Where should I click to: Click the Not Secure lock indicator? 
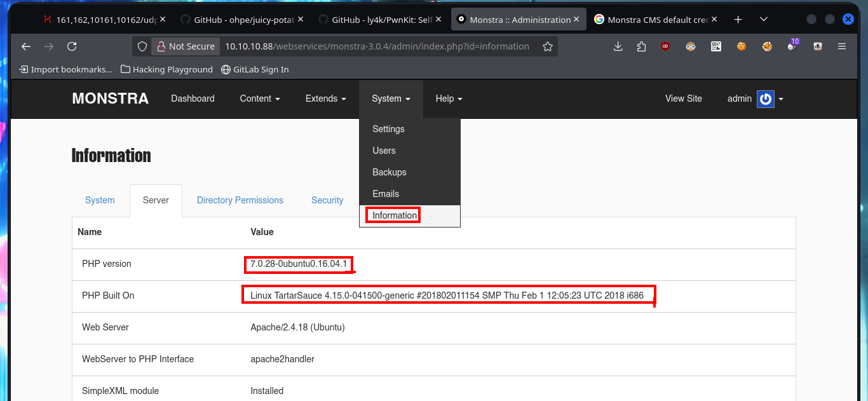[x=186, y=46]
